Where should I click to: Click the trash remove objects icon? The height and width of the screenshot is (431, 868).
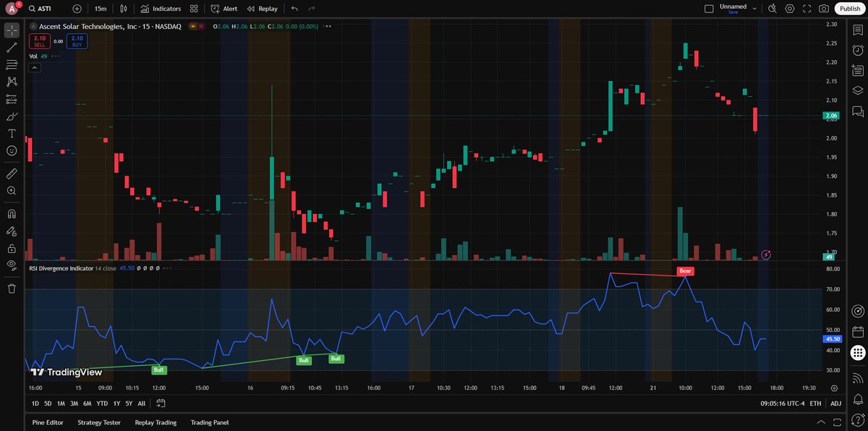coord(12,289)
